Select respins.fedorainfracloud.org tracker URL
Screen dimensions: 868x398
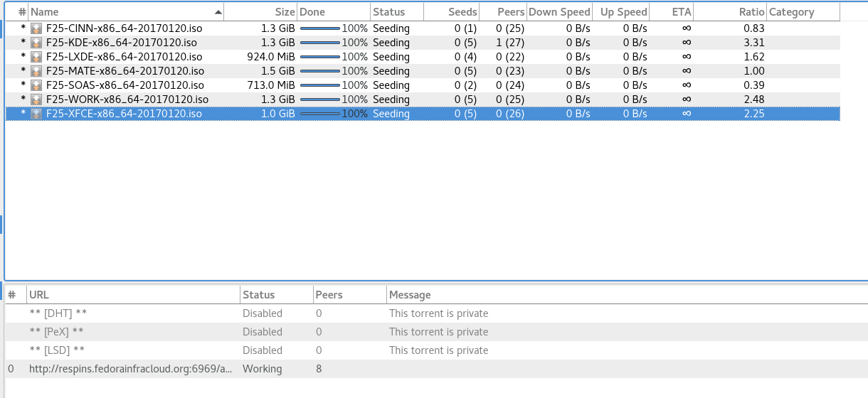click(131, 369)
